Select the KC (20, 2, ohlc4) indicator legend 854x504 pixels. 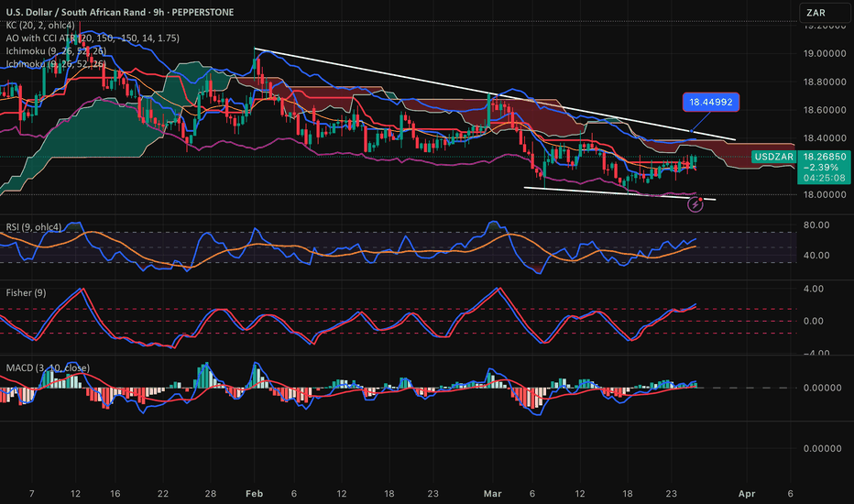coord(40,25)
